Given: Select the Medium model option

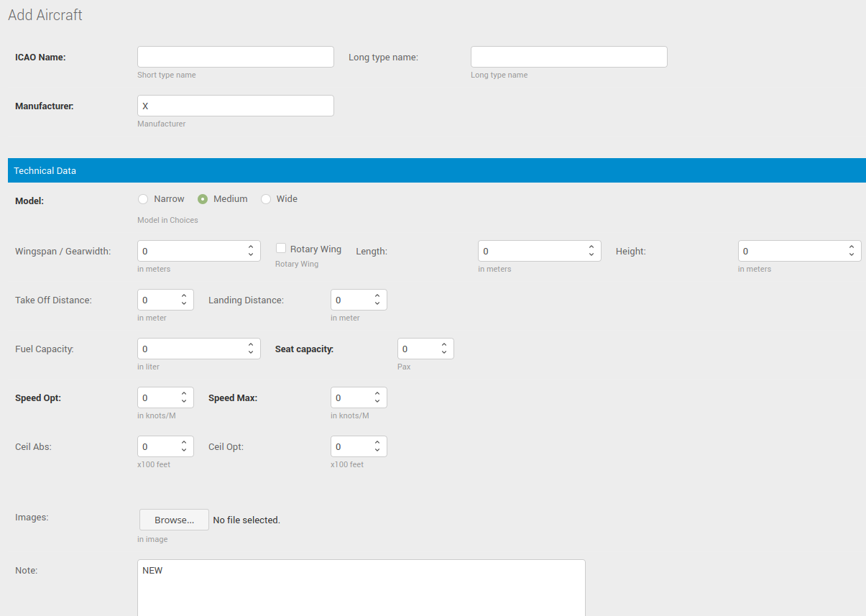Looking at the screenshot, I should point(203,199).
